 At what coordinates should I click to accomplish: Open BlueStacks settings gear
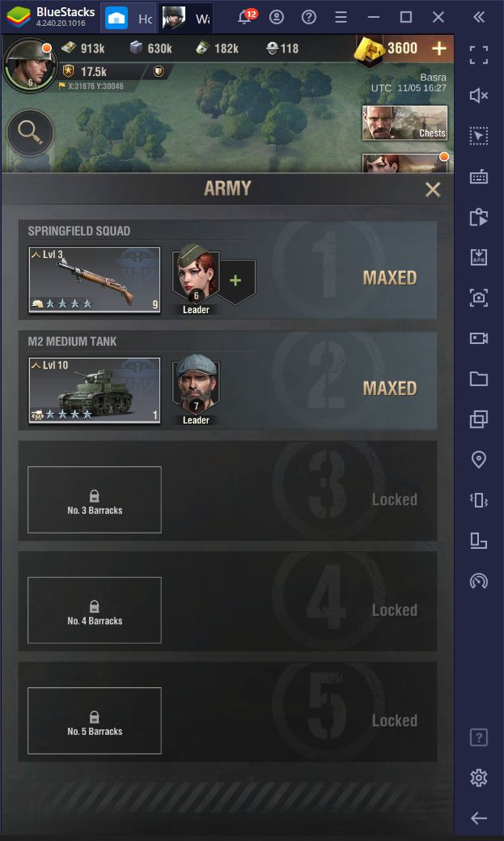click(x=478, y=777)
